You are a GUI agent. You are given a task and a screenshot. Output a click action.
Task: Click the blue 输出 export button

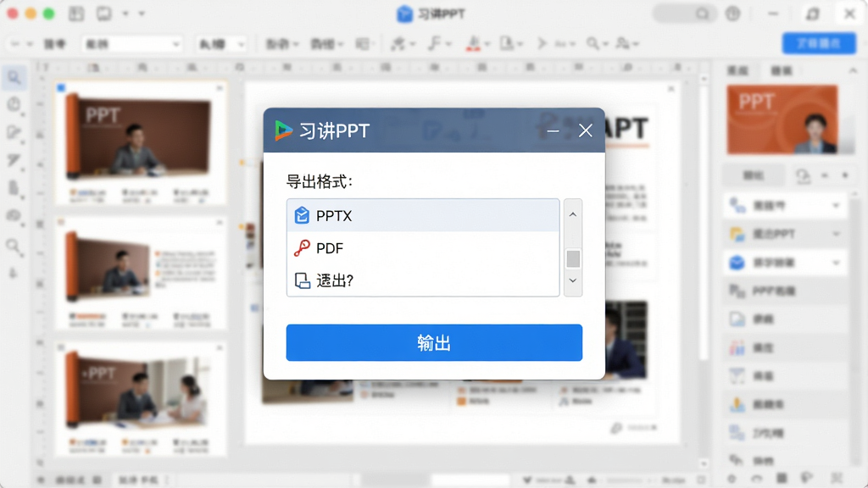coord(434,342)
